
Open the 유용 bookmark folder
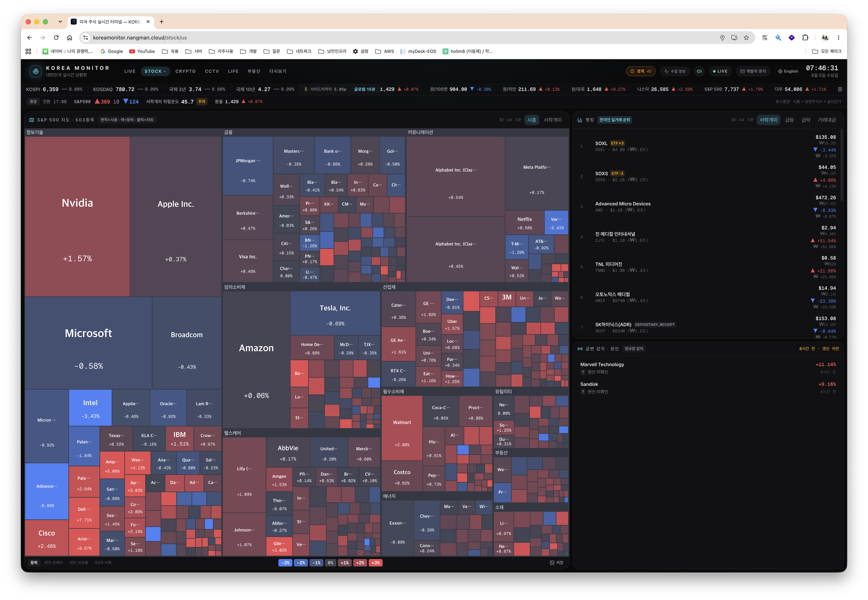(x=170, y=52)
